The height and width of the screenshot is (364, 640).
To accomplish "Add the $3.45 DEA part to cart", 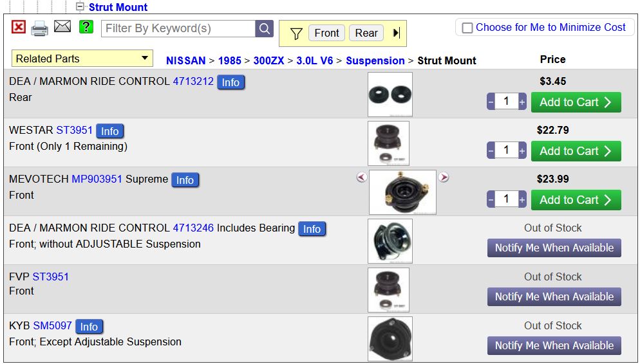I will pos(576,102).
